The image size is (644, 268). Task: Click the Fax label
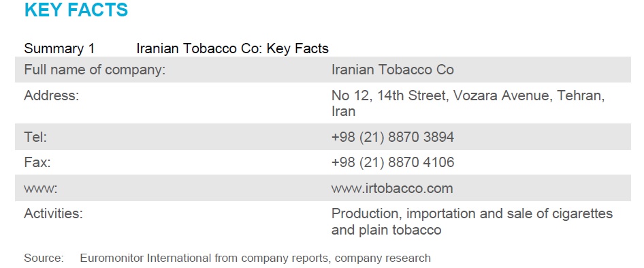point(37,162)
